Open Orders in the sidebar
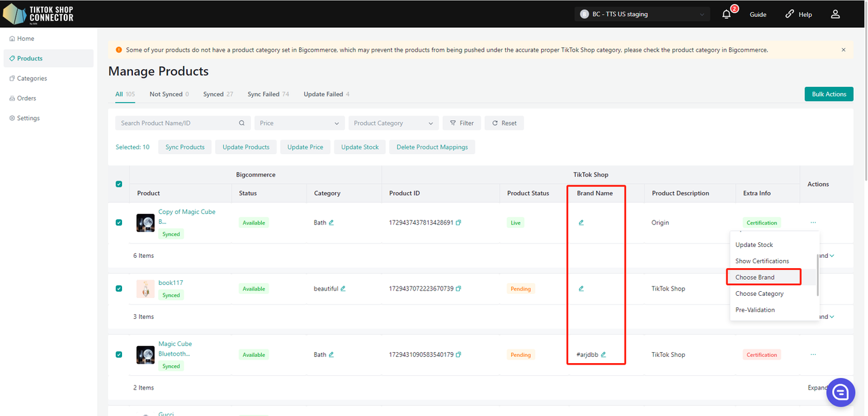 point(48,98)
